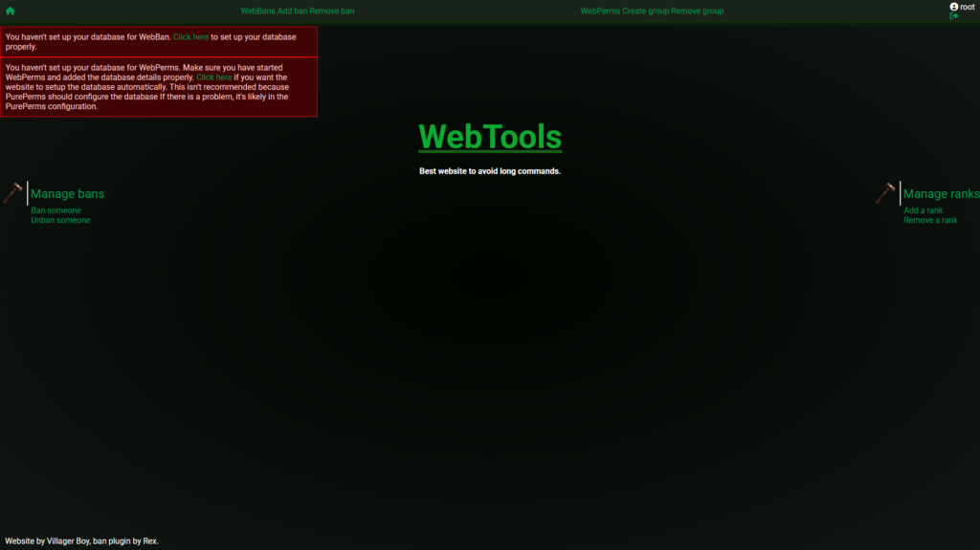Screen dimensions: 980x550
Task: Open the WebBans menu item
Action: click(x=257, y=11)
